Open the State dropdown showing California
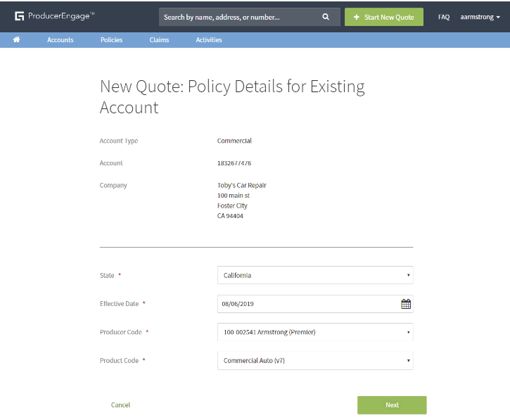 point(315,275)
